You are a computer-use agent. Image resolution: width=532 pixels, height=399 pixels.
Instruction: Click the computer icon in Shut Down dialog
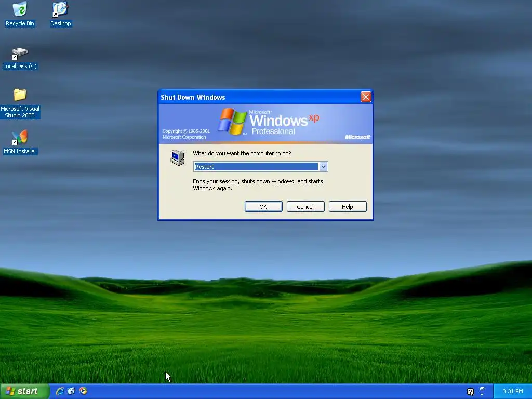pyautogui.click(x=177, y=157)
